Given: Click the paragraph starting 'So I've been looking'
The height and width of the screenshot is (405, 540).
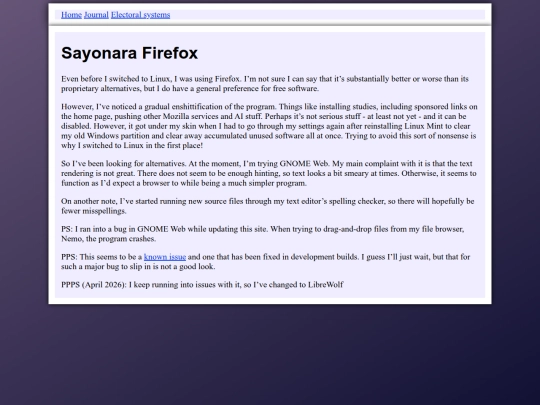Looking at the screenshot, I should [x=269, y=173].
